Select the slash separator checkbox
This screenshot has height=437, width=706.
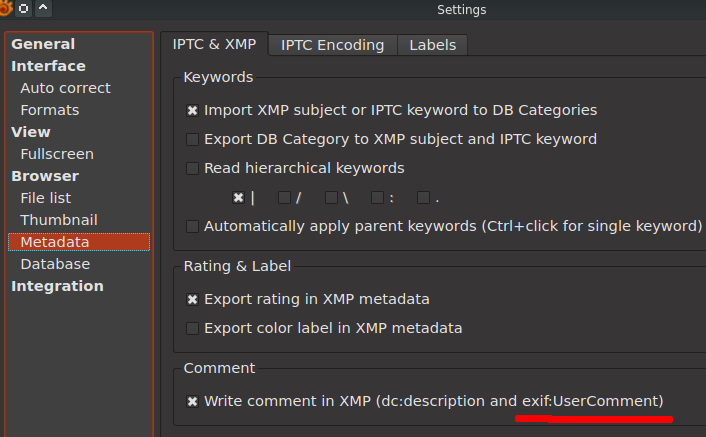285,198
